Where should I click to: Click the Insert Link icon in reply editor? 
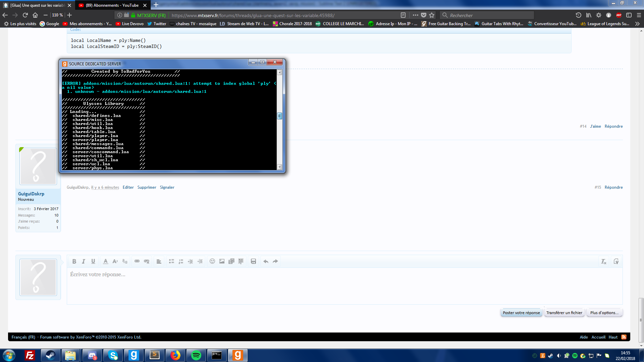tap(137, 261)
